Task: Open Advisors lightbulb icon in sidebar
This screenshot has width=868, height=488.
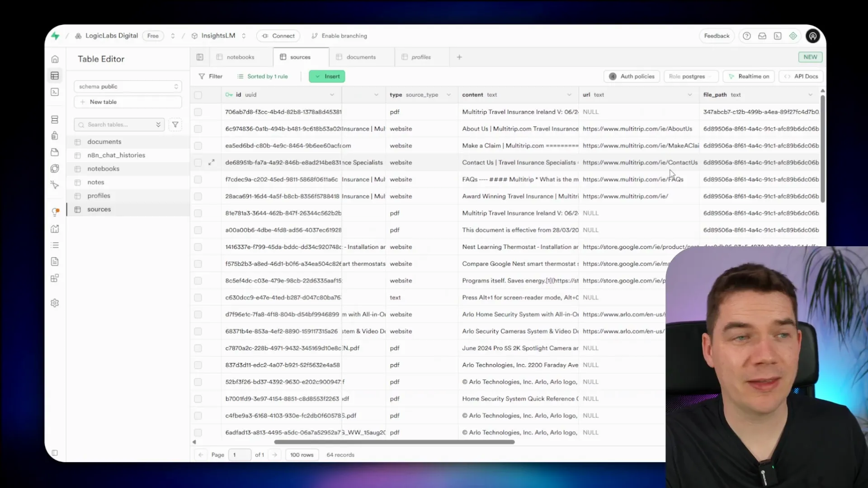Action: [55, 212]
